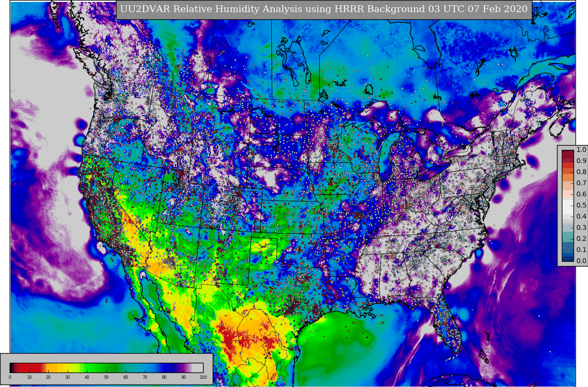Viewport: 588px width, 387px height.
Task: Pick the yellow section of bottom humidity colorbar
Action: (66, 368)
